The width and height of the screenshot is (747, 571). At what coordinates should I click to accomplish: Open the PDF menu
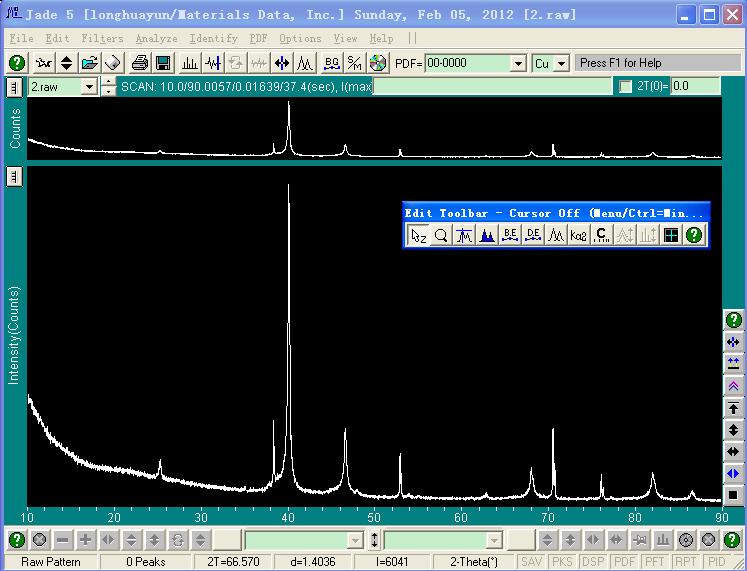pyautogui.click(x=259, y=39)
